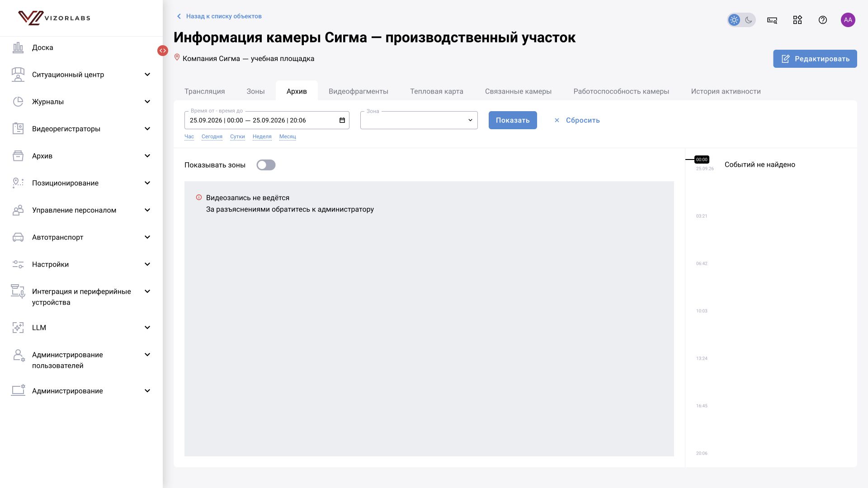
Task: Select the Сегодня quick range link
Action: tap(212, 136)
